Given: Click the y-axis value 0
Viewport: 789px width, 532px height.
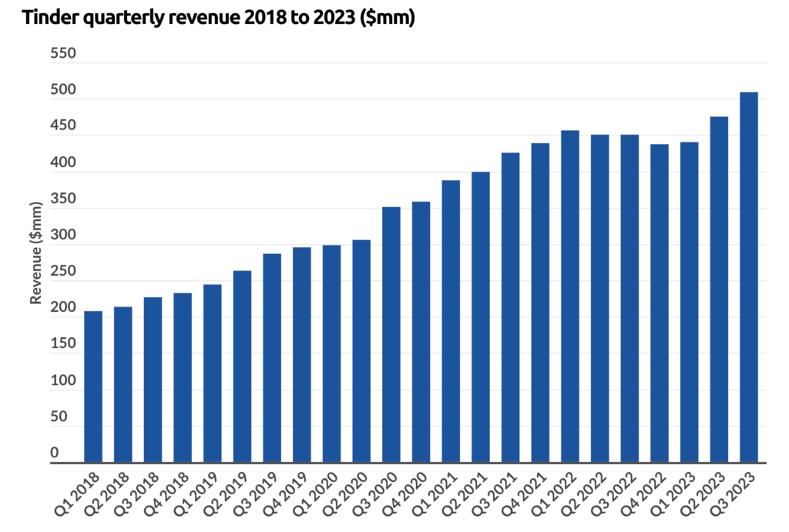Looking at the screenshot, I should (x=55, y=453).
